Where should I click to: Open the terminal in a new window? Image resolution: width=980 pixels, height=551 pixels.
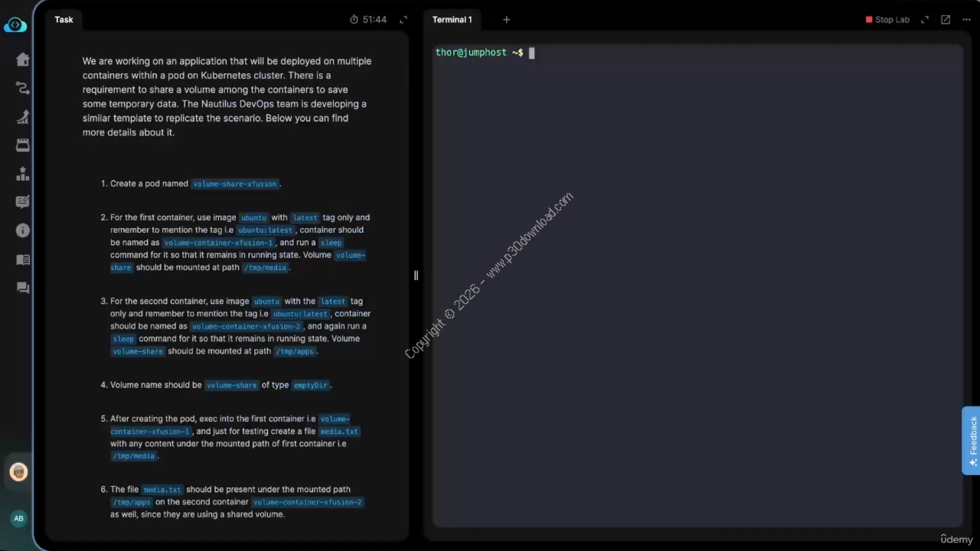(x=946, y=20)
